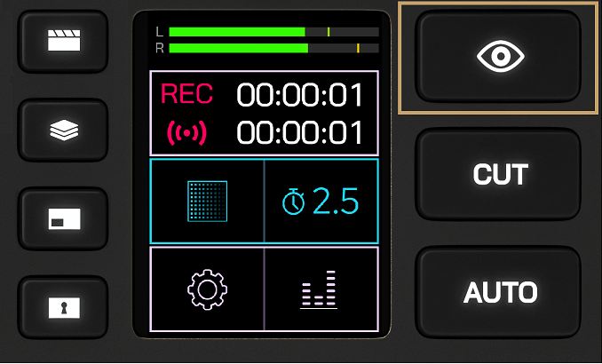
Task: Select the dotted transition pattern tile
Action: (x=207, y=202)
